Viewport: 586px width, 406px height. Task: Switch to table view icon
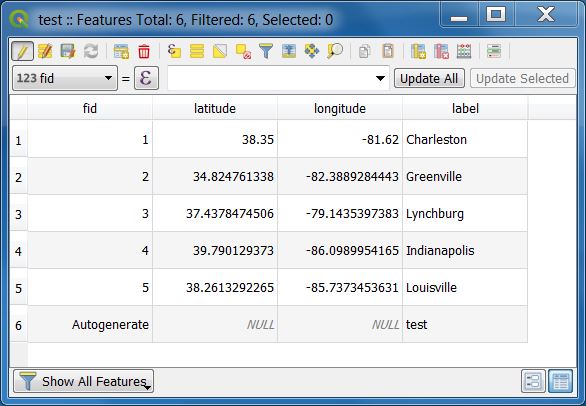[561, 382]
